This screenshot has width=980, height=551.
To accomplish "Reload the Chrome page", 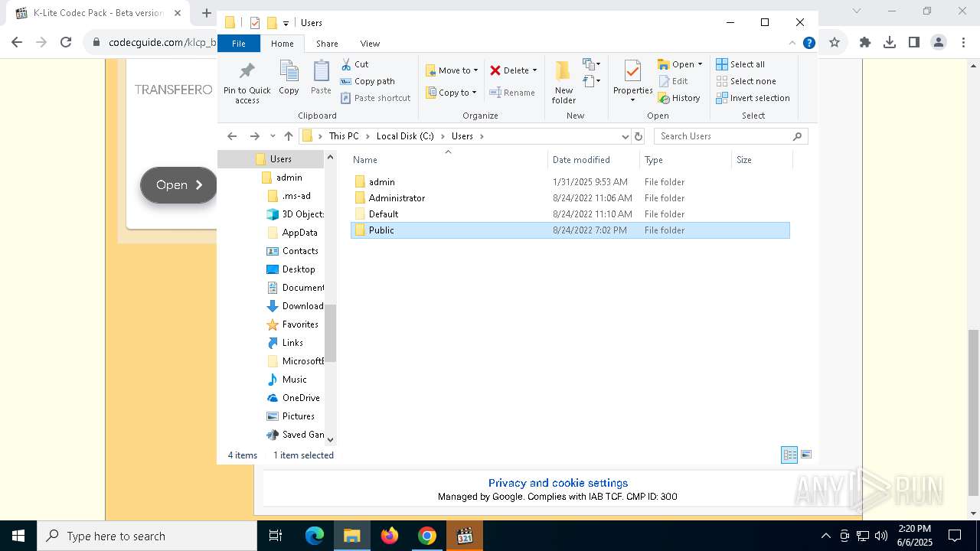I will point(66,43).
